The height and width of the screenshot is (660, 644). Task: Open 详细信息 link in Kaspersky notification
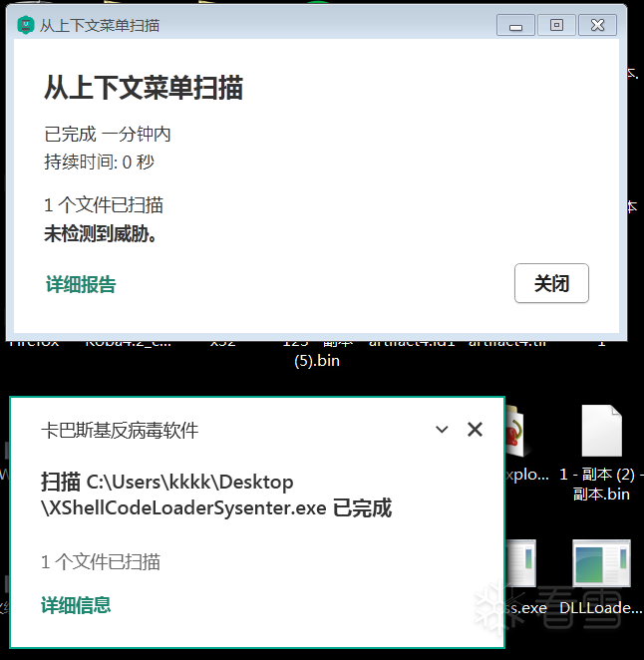click(76, 605)
